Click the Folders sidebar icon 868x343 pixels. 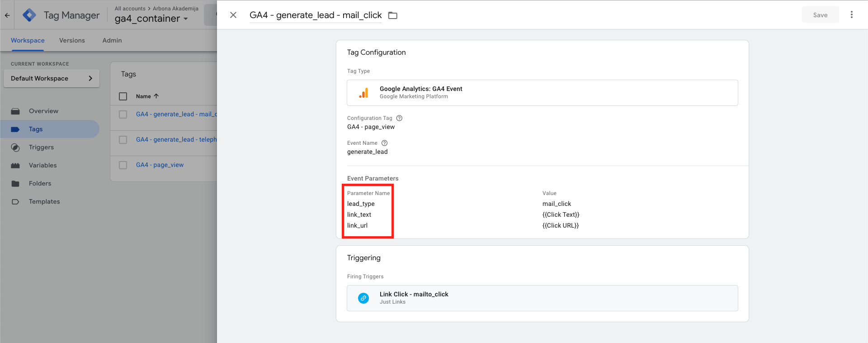(x=15, y=183)
